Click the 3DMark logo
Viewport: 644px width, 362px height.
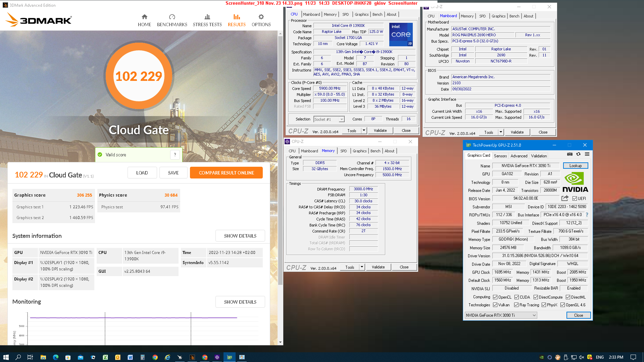tap(39, 19)
